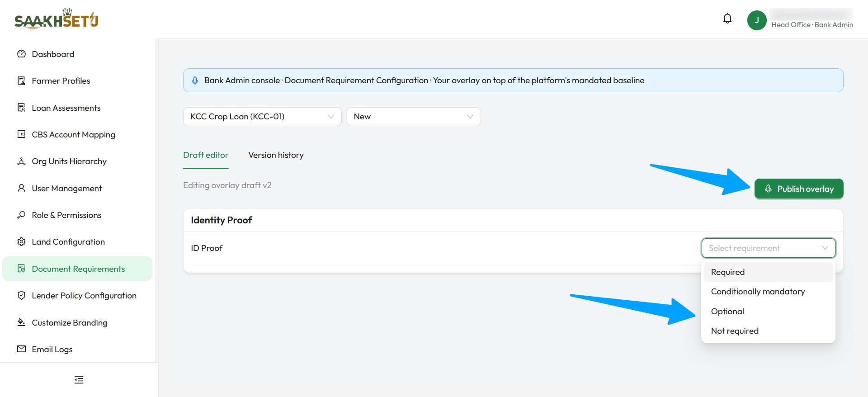The image size is (868, 397).
Task: Open Farmer Profiles page
Action: (77, 80)
